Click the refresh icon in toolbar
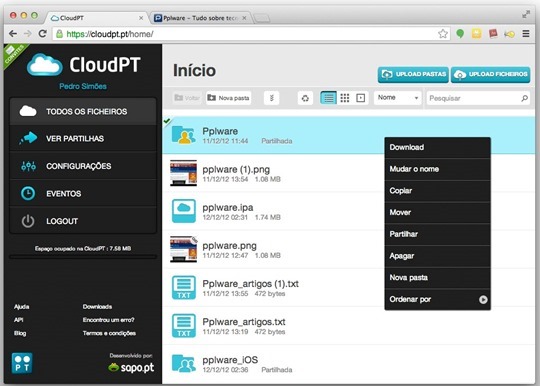This screenshot has height=386, width=540. (305, 98)
